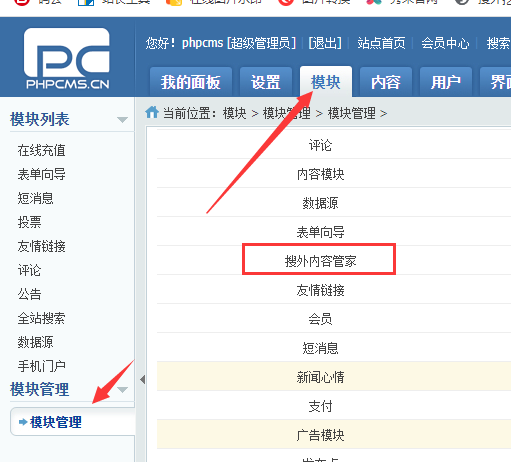This screenshot has height=462, width=511.
Task: Open the 站点首页 link
Action: pyautogui.click(x=381, y=43)
